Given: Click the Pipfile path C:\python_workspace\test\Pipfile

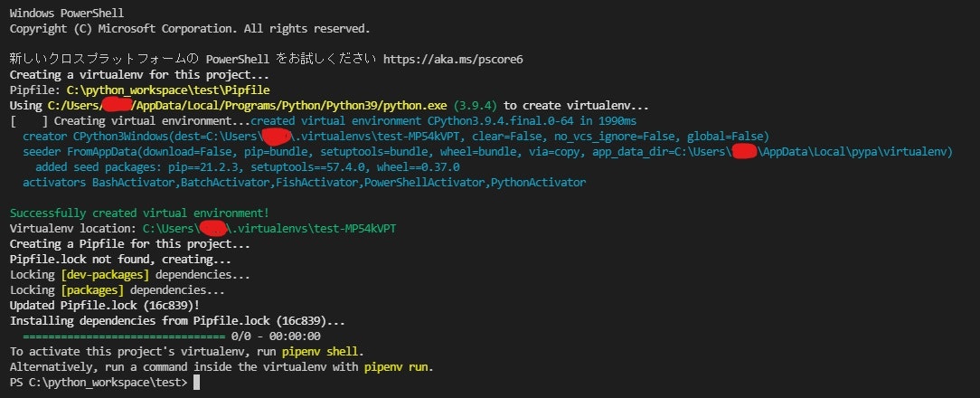Looking at the screenshot, I should coord(168,90).
